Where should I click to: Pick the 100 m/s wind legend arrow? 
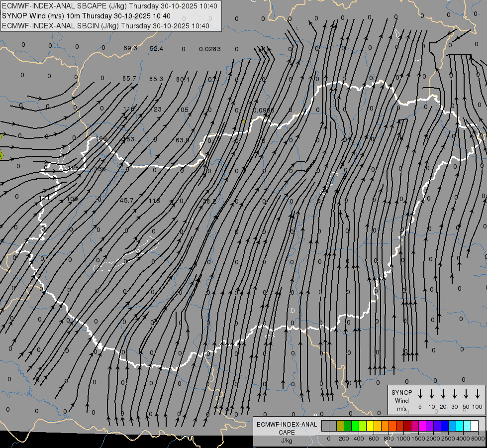coord(478,394)
